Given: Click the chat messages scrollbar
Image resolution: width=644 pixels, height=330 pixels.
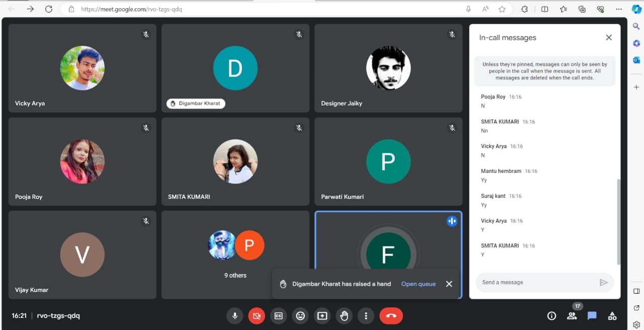Looking at the screenshot, I should (618, 221).
